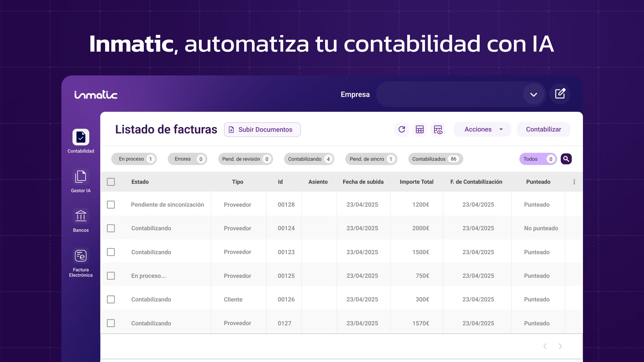The width and height of the screenshot is (644, 362).
Task: Open the Acciones dropdown
Action: [482, 129]
